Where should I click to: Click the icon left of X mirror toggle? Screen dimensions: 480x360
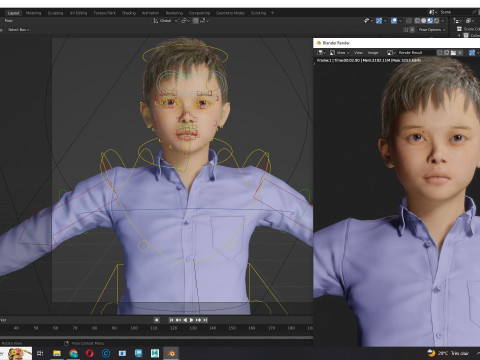tap(406, 30)
